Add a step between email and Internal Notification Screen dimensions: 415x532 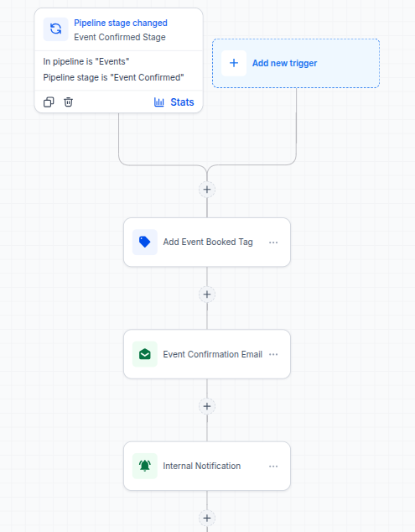[x=207, y=406]
